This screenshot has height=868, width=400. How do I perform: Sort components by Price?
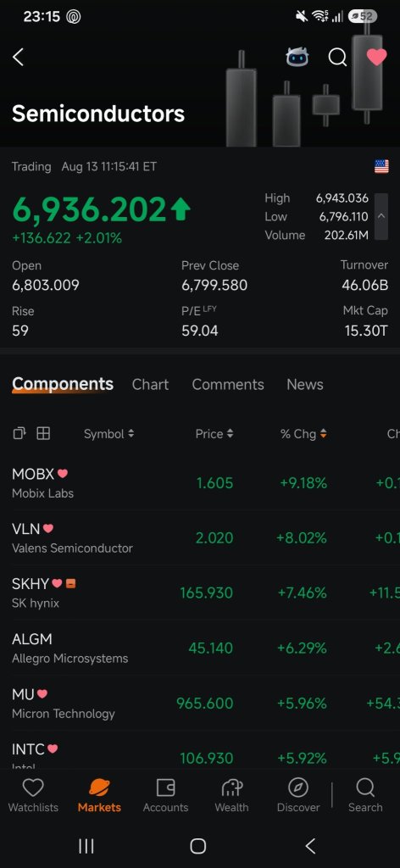tap(214, 434)
